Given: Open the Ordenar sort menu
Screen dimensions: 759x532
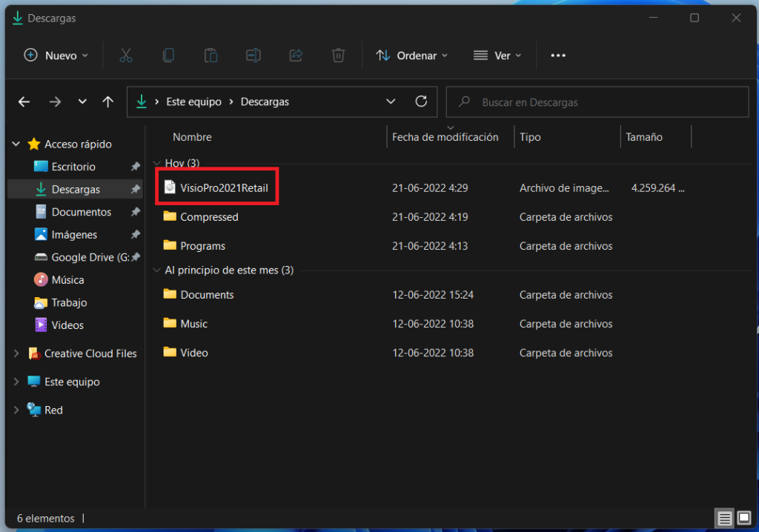Looking at the screenshot, I should click(412, 56).
